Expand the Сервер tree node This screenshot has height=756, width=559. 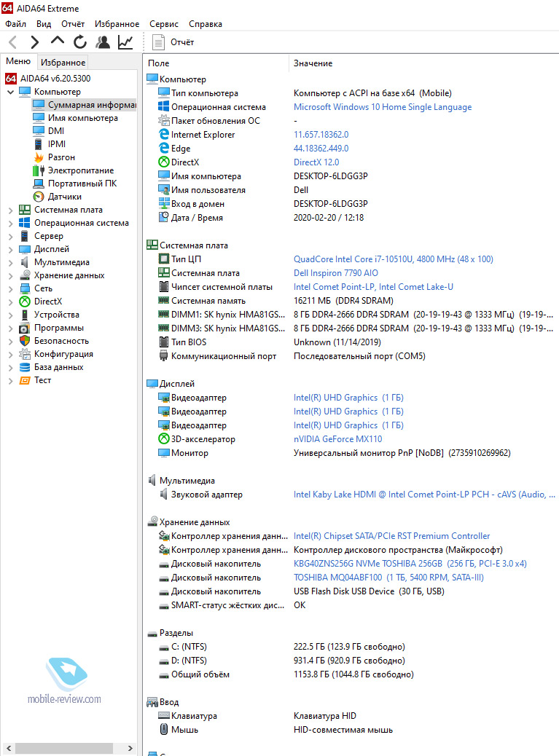(x=11, y=236)
